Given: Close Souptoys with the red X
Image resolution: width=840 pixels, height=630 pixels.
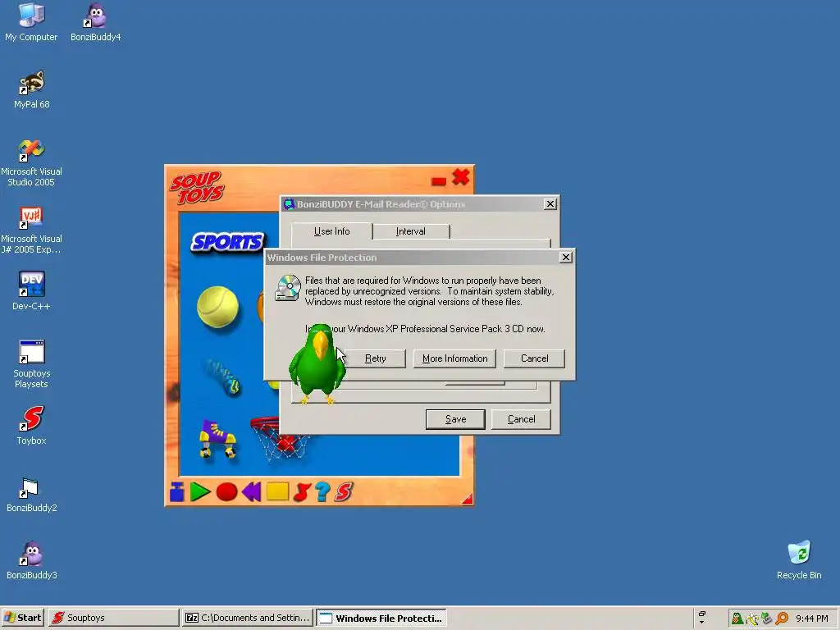Looking at the screenshot, I should click(x=461, y=177).
